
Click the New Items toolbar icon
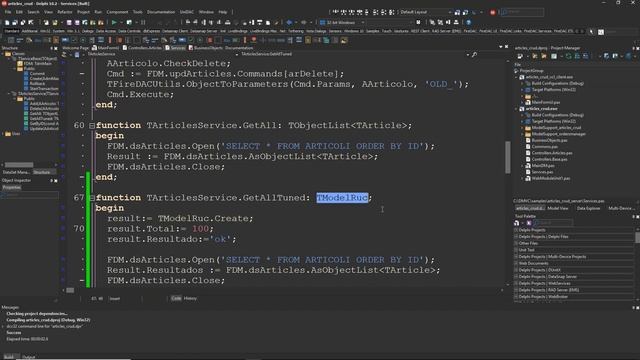7,22
